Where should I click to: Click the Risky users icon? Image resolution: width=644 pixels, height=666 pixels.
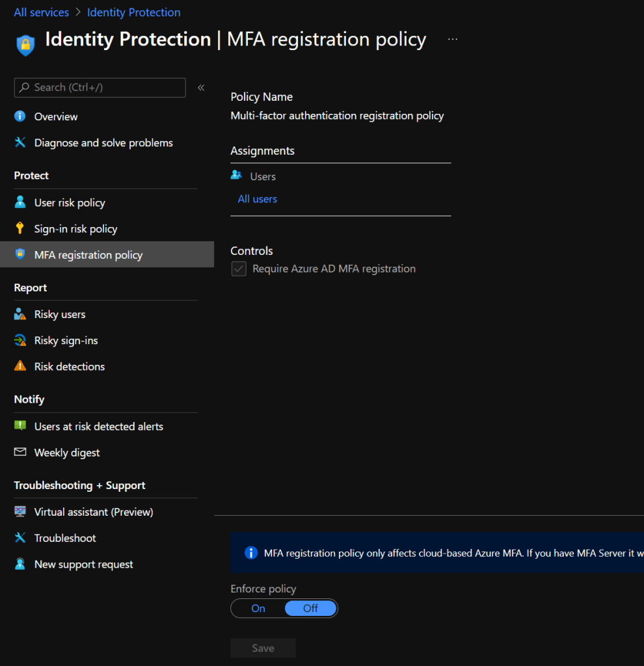[x=20, y=314]
